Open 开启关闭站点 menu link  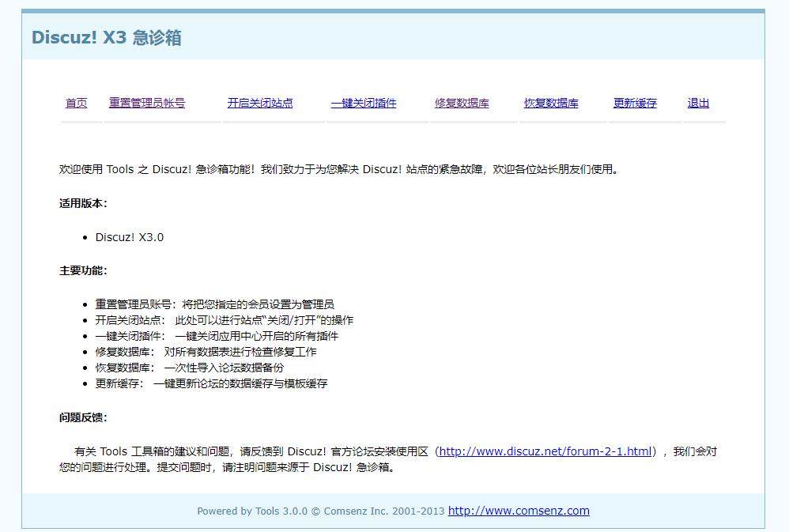260,104
